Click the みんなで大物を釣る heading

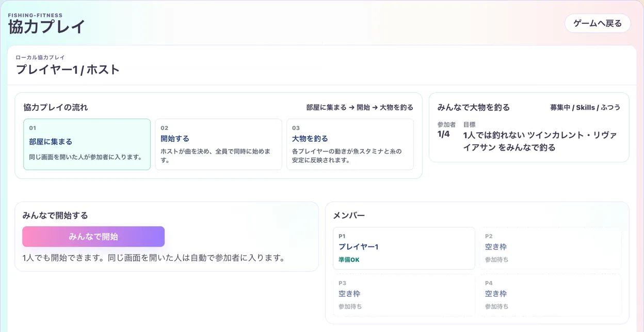coord(473,107)
